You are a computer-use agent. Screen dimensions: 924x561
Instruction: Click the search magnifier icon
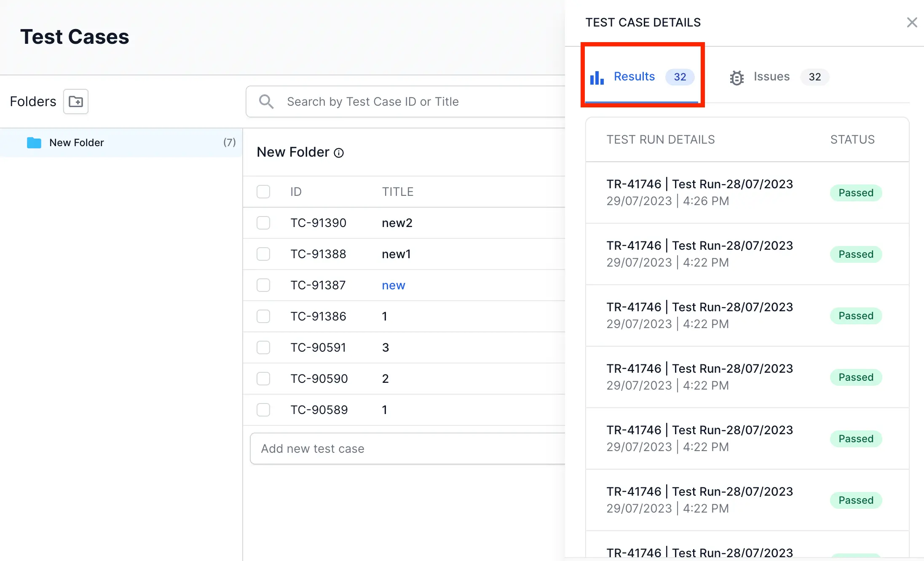(x=266, y=102)
